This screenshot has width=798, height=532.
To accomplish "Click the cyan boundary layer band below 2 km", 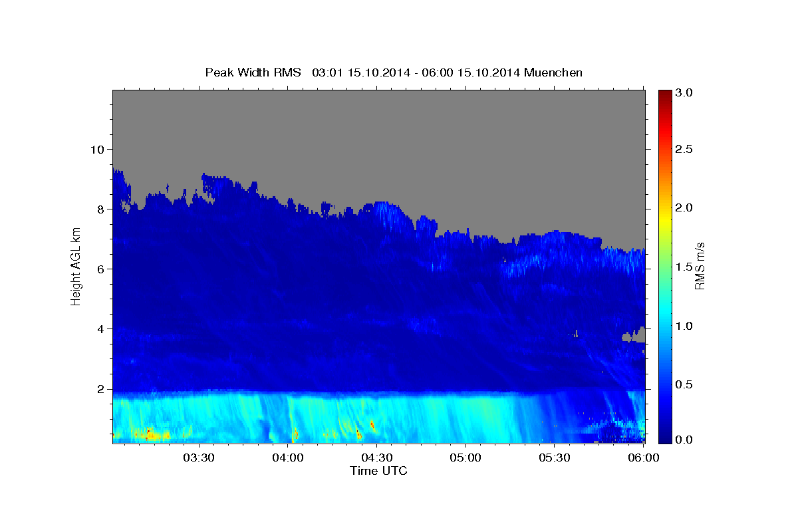I will 319,418.
